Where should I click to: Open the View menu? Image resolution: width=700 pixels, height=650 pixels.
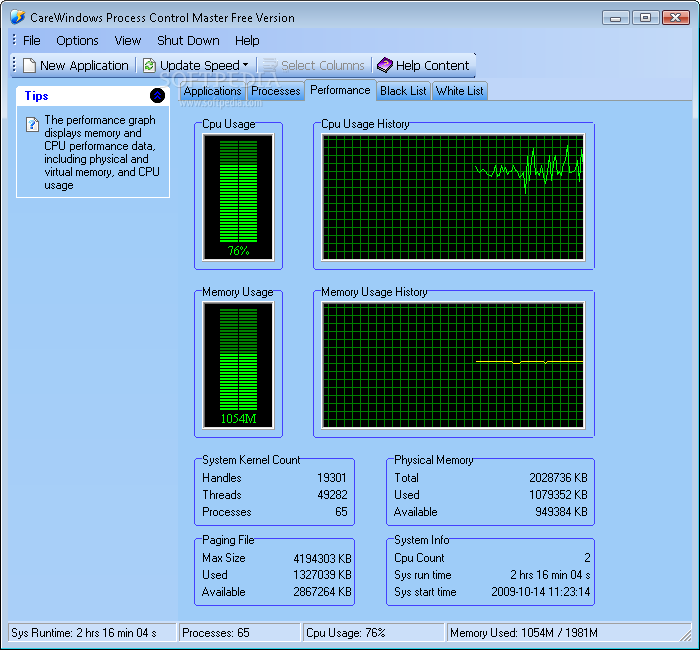tap(128, 41)
